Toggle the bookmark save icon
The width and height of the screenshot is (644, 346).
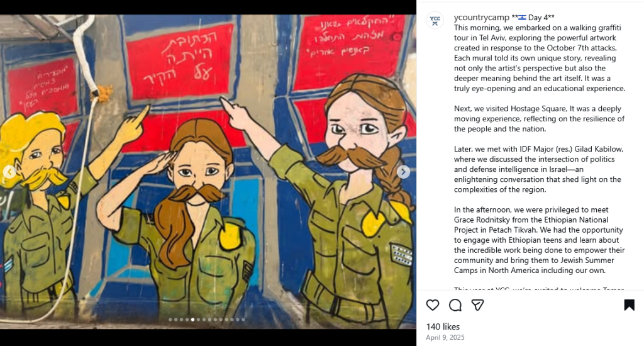[x=629, y=305]
